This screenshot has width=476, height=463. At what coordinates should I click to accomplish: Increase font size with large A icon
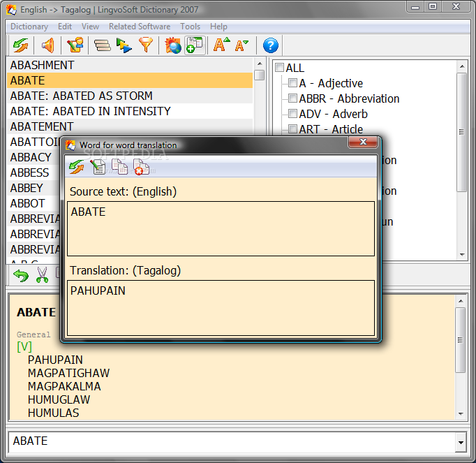(x=222, y=45)
